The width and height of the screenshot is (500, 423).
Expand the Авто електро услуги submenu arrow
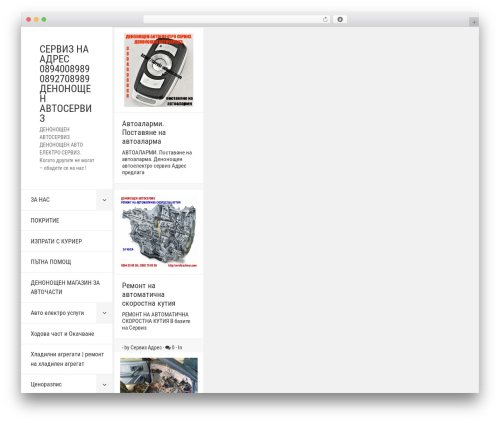click(x=104, y=313)
